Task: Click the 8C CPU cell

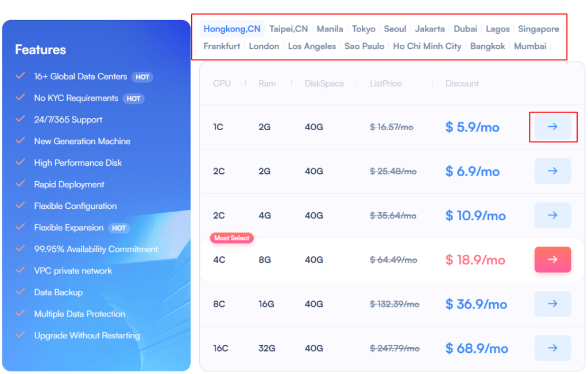Action: [219, 304]
